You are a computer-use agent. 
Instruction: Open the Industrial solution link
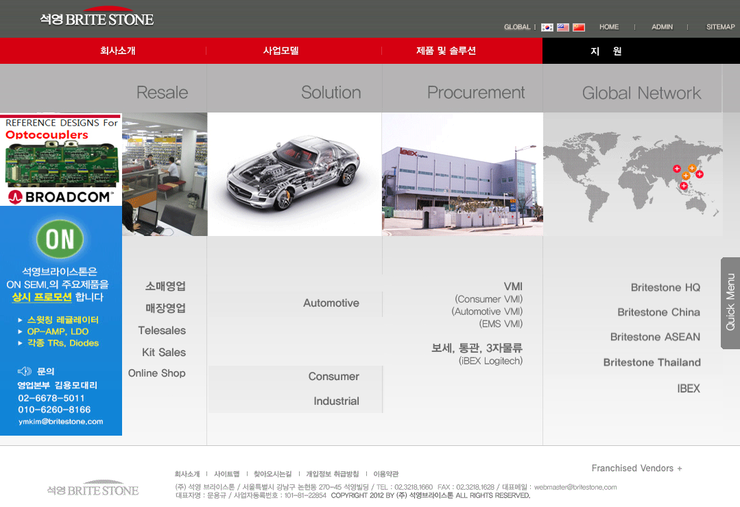[336, 401]
